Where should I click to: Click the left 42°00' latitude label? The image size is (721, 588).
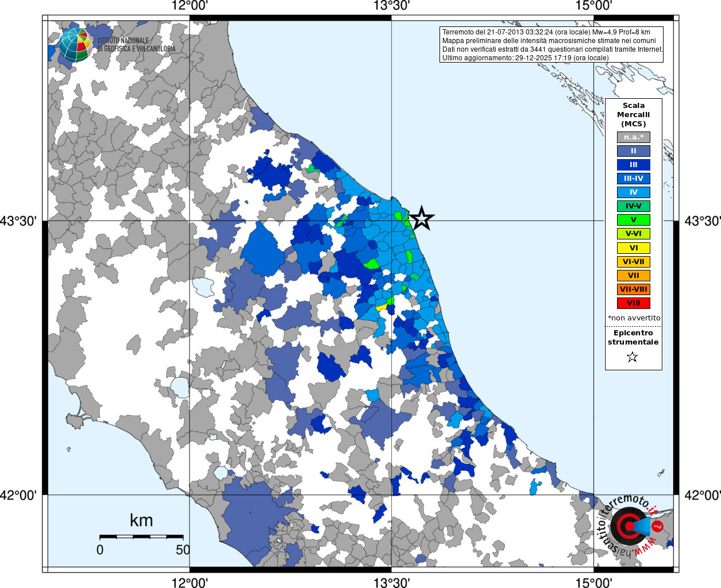coord(18,495)
